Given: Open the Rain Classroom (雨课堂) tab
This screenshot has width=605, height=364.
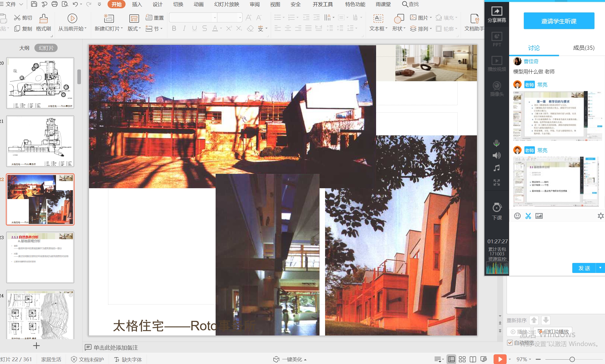Looking at the screenshot, I should click(x=383, y=4).
